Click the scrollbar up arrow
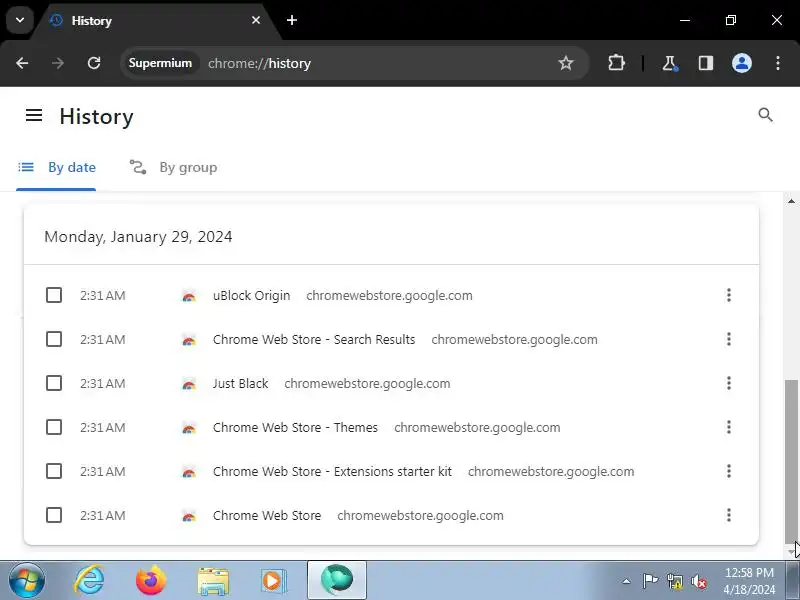 791,201
